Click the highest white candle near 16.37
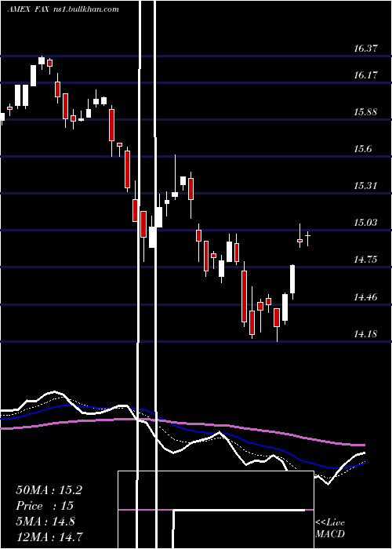Screen dimensions: 392x549 click(x=42, y=60)
